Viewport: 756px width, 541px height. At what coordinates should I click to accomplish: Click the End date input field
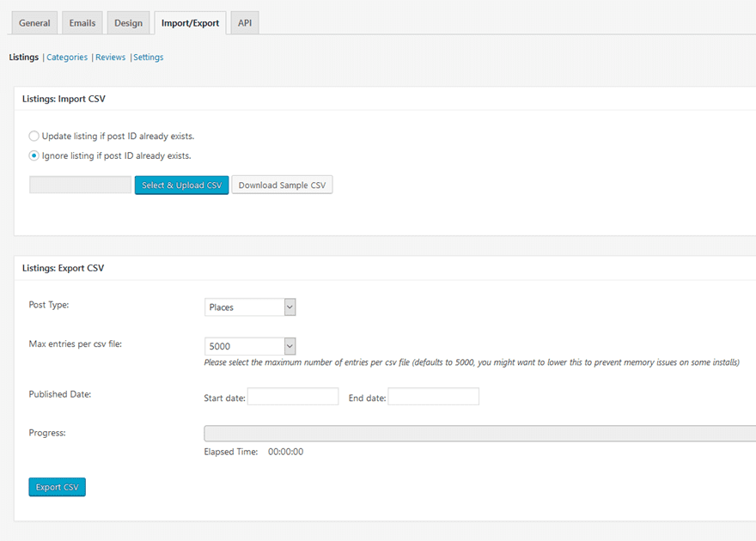(434, 396)
